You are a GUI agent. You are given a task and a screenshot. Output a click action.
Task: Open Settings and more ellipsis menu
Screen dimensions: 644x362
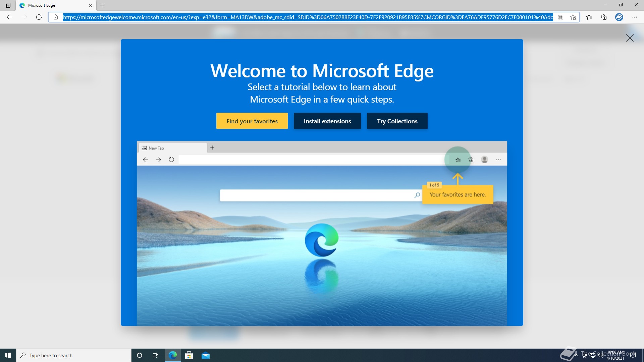coord(635,17)
